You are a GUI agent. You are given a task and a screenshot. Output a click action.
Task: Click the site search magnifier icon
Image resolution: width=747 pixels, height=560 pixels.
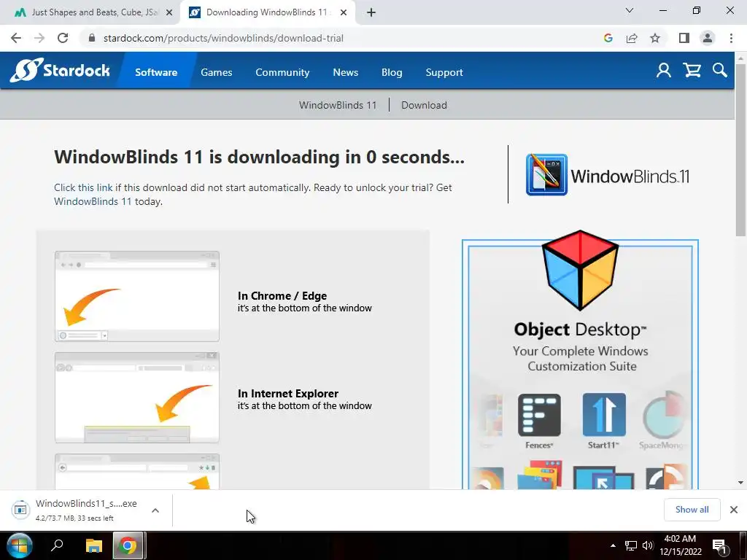(720, 71)
